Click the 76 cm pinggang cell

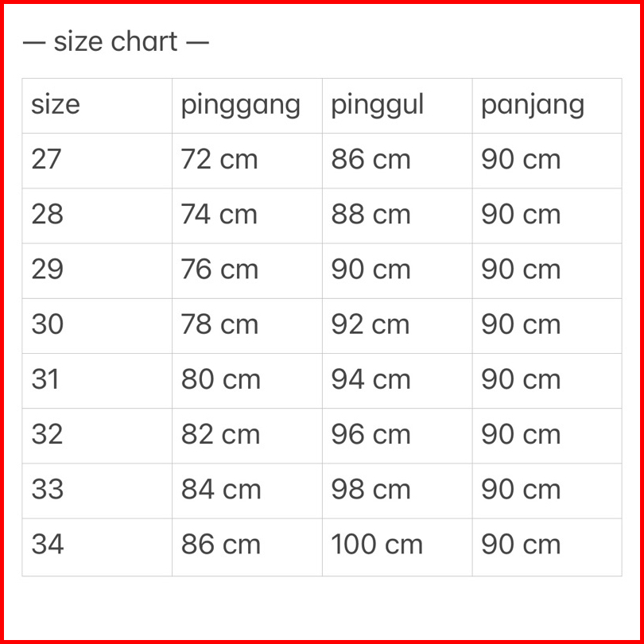(x=219, y=270)
